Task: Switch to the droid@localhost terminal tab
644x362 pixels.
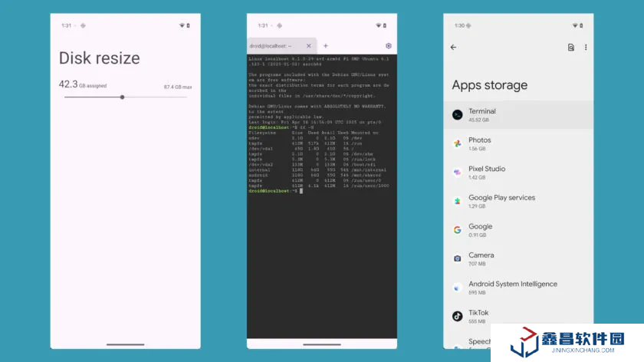Action: pyautogui.click(x=274, y=46)
